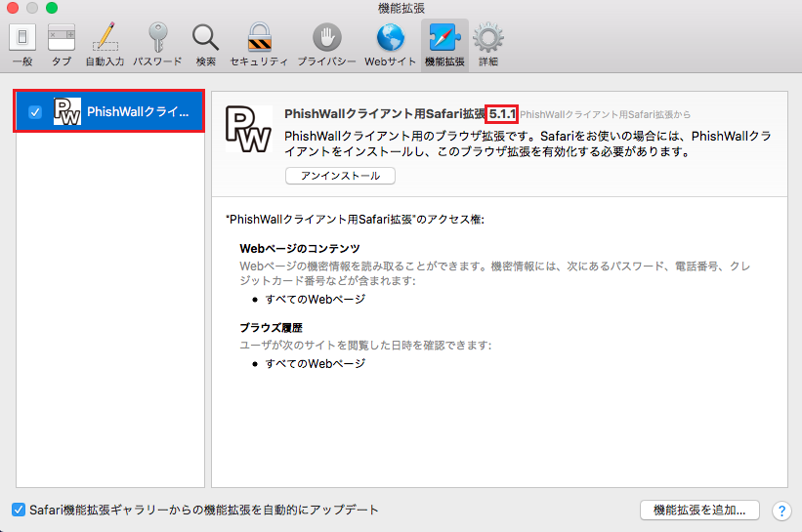Image resolution: width=802 pixels, height=532 pixels.
Task: Click the PhishWall PW icon in sidebar list
Action: coord(67,111)
